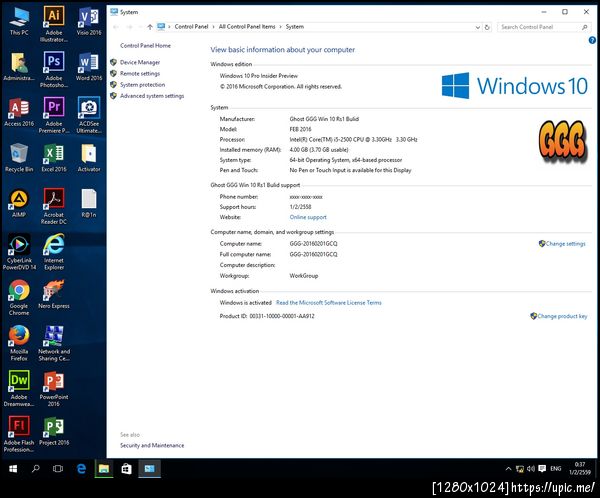Launch CyberLink PowerDVD 14 shortcut

(x=19, y=251)
